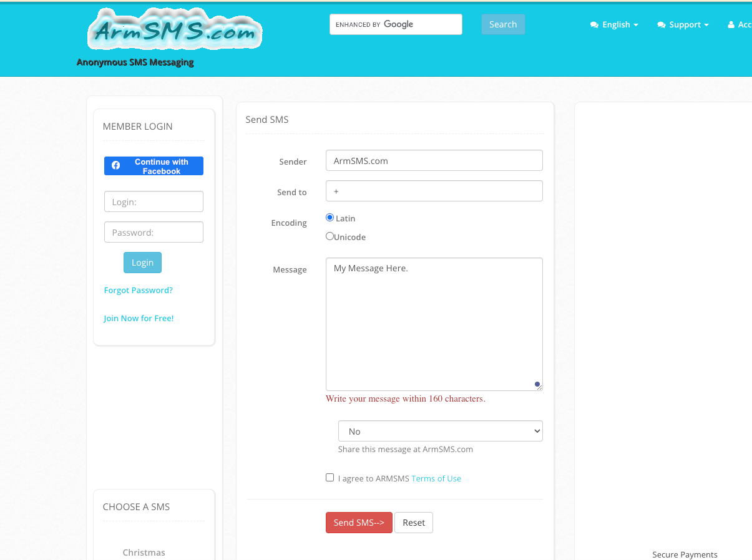The image size is (752, 560).
Task: Click the Anonymous SMS Messaging tagline
Action: click(135, 62)
